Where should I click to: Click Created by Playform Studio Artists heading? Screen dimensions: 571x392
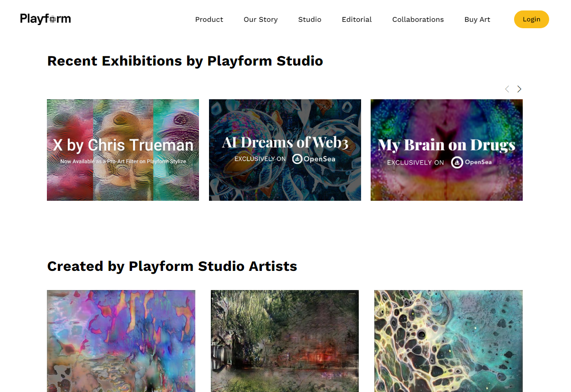[172, 266]
